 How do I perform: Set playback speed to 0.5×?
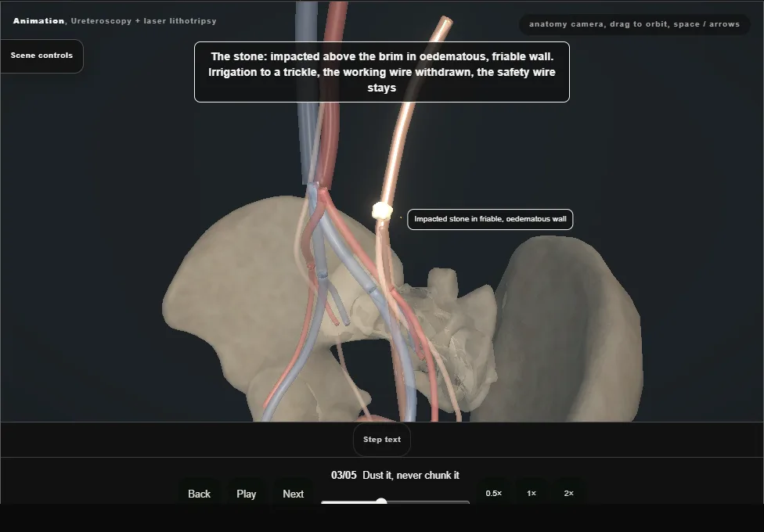click(x=494, y=493)
